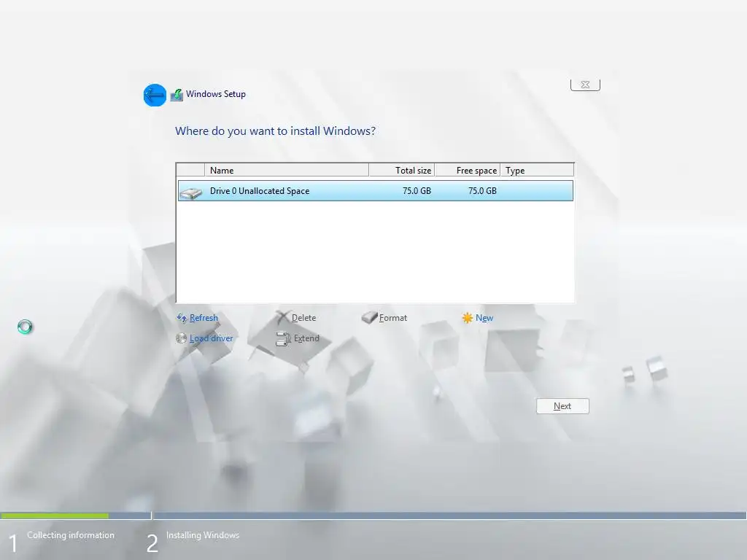747x560 pixels.
Task: Go back using the blue arrow button
Action: pos(155,96)
